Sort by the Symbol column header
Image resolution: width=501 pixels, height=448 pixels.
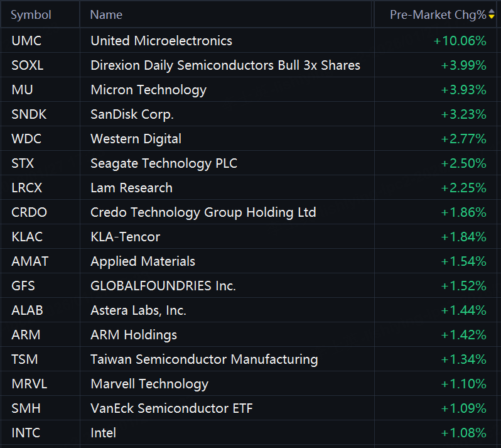(31, 15)
